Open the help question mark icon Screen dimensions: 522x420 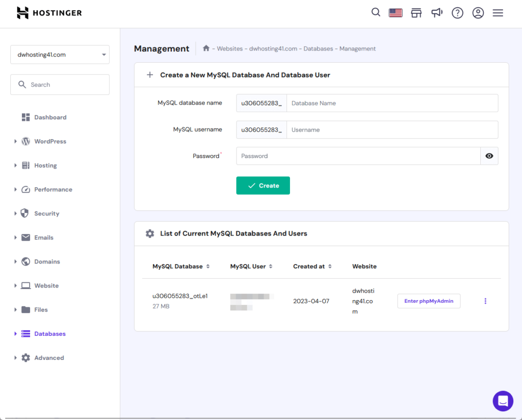pos(457,13)
